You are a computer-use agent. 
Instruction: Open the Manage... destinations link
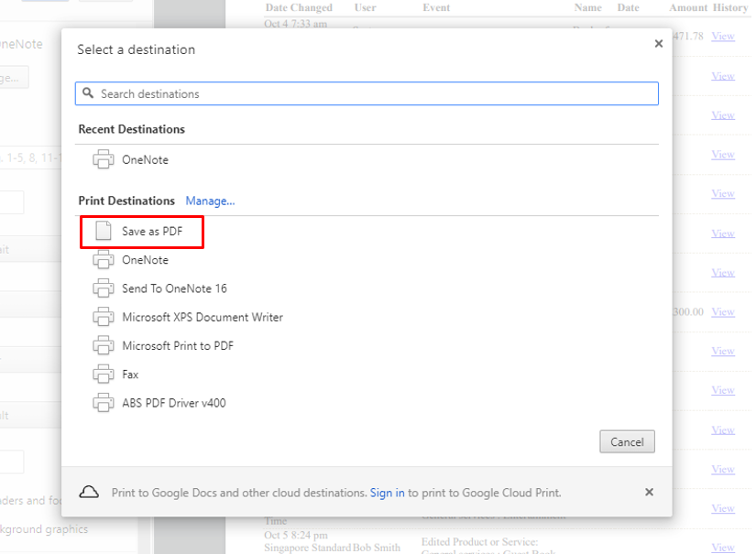(210, 201)
